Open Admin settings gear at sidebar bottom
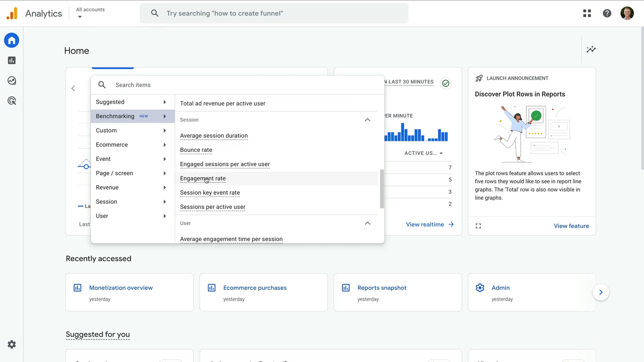The image size is (644, 362). tap(11, 344)
